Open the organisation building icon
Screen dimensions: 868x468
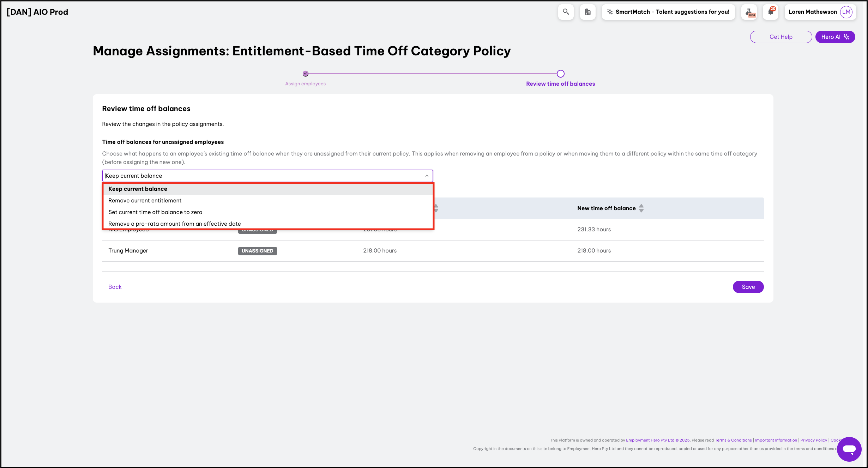587,12
